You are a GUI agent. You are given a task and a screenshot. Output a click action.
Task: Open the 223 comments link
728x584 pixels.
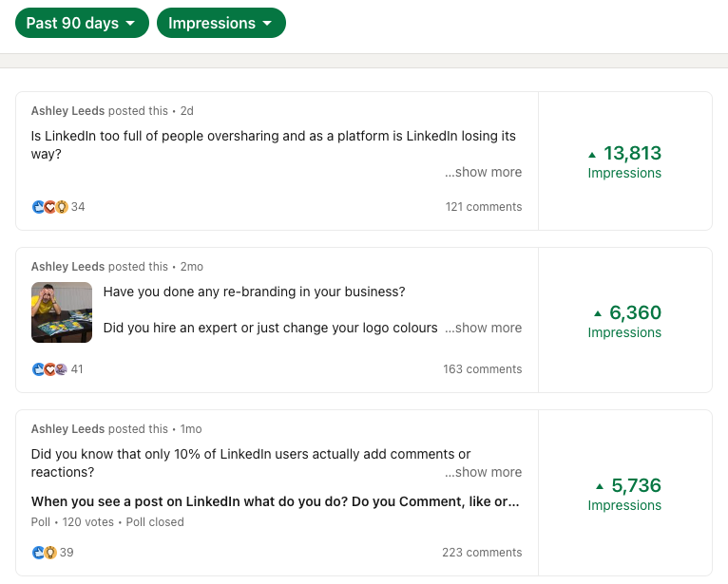[x=482, y=553]
